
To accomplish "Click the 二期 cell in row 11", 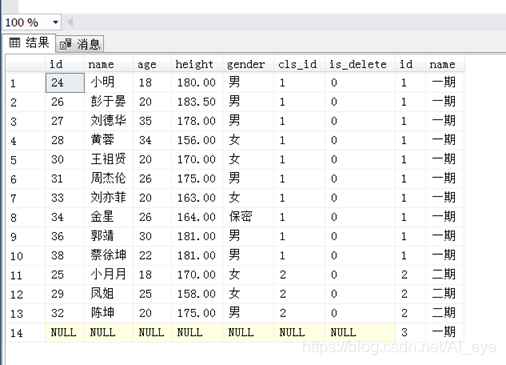I will coord(445,275).
